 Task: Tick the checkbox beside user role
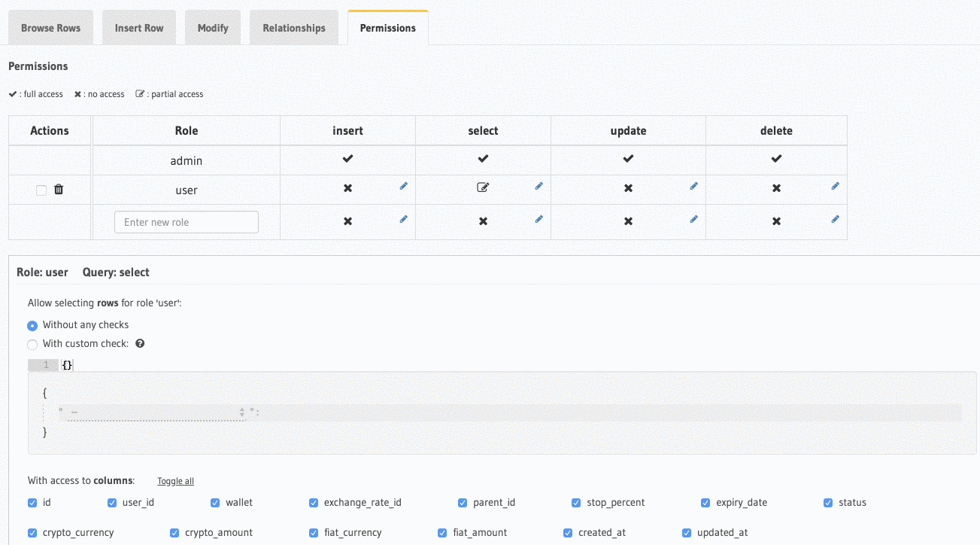[41, 190]
